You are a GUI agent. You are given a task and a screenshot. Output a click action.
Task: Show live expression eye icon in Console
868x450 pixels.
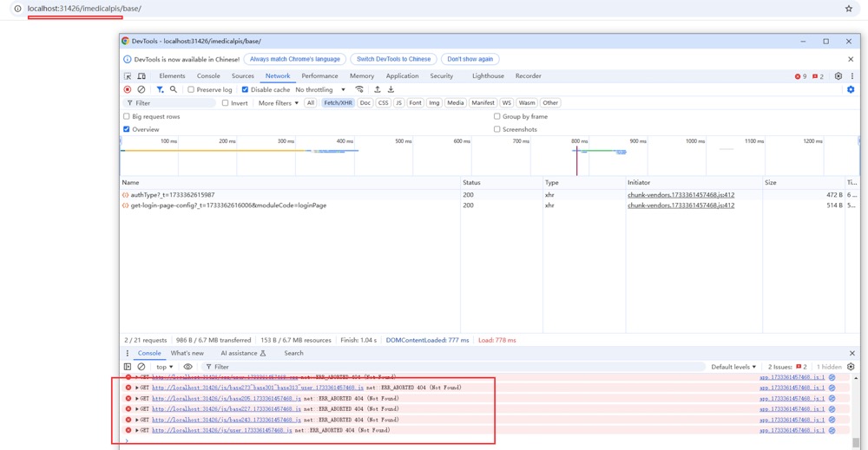click(187, 367)
